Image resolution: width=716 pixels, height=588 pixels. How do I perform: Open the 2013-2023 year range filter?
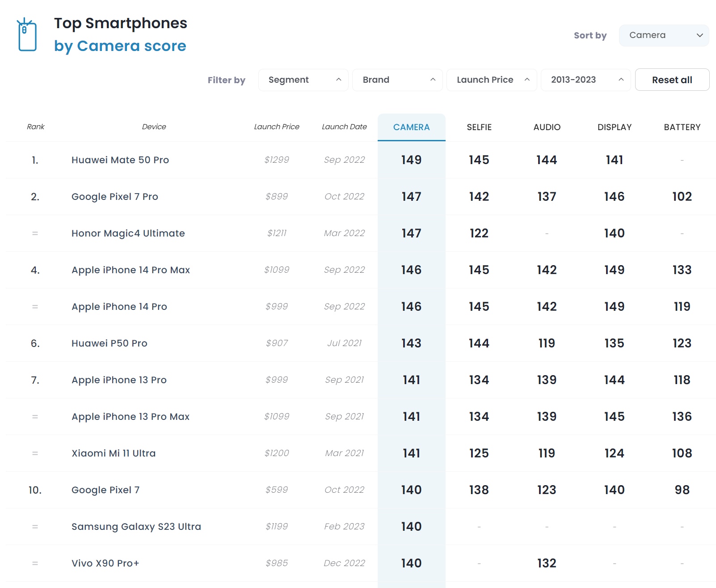point(586,80)
